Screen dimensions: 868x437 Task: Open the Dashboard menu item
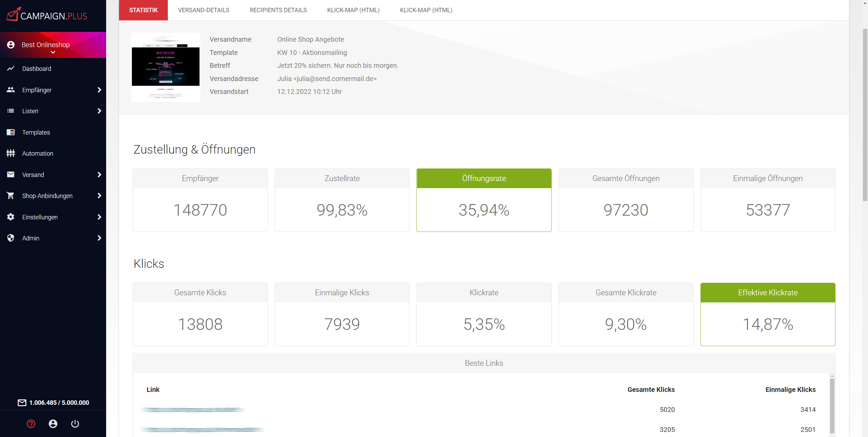[x=37, y=68]
